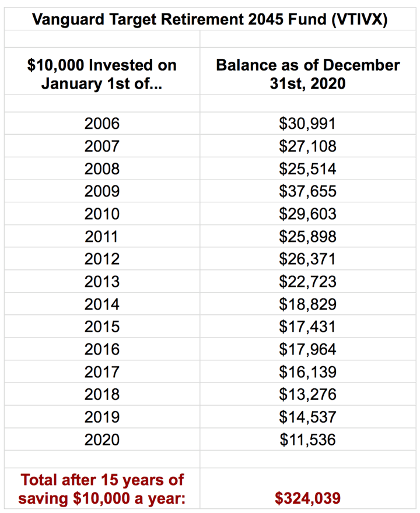Click the 2009 year cell
This screenshot has width=420, height=513.
click(102, 191)
